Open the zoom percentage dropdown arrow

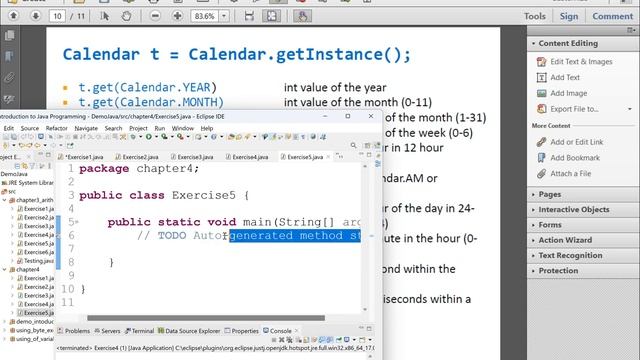coord(224,16)
